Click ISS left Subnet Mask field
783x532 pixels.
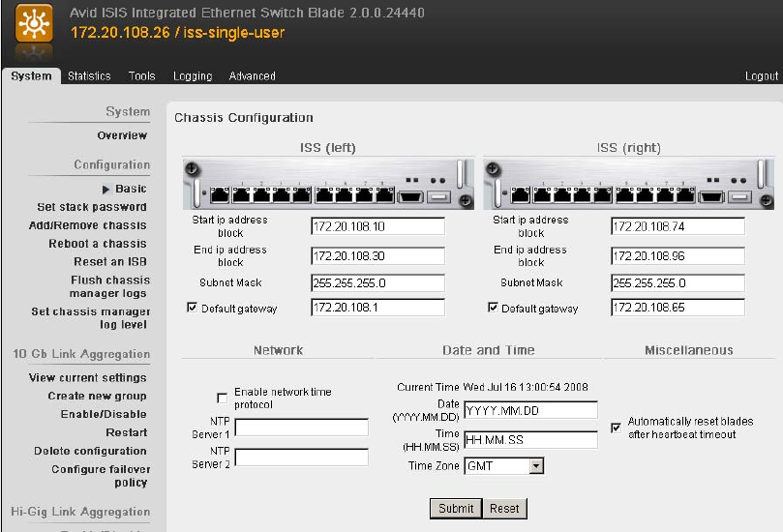pyautogui.click(x=377, y=283)
